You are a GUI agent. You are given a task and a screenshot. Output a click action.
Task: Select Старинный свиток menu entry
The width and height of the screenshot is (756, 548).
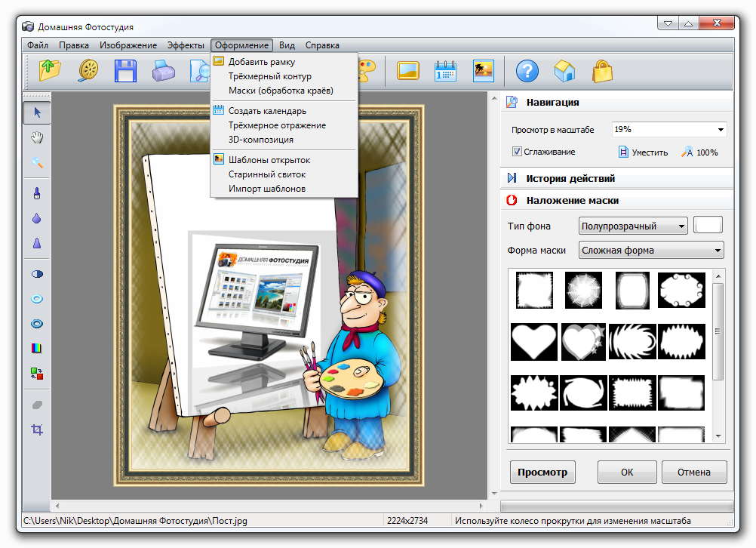click(x=266, y=174)
